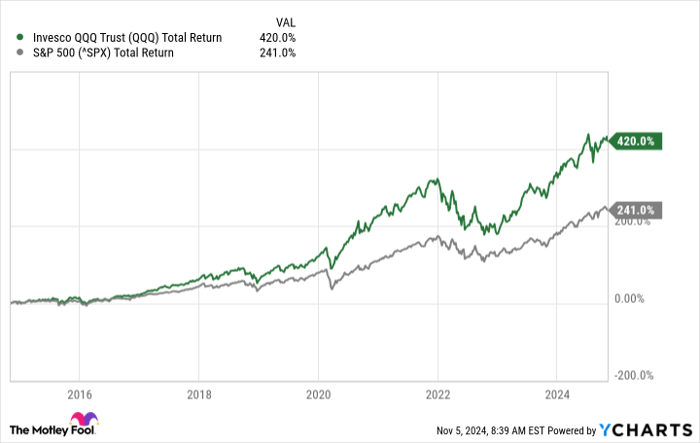Click the 2022 x-axis label
Viewport: 700px width, 443px height.
[x=437, y=395]
